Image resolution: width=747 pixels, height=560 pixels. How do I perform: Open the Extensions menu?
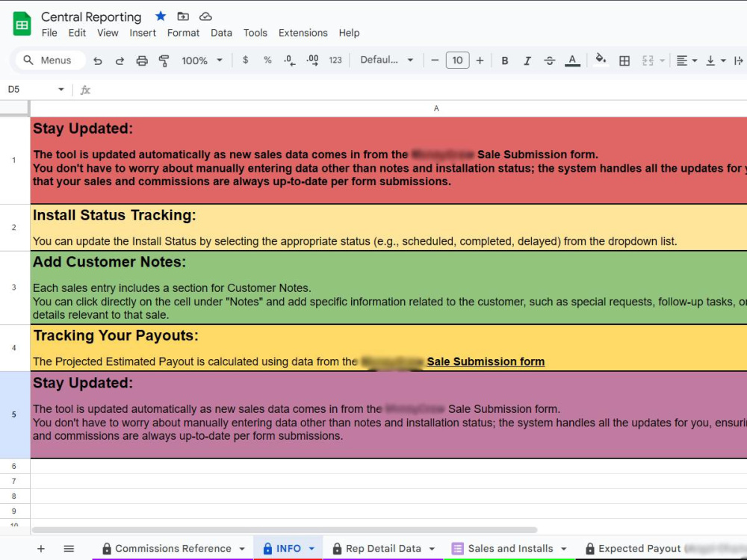pyautogui.click(x=303, y=33)
